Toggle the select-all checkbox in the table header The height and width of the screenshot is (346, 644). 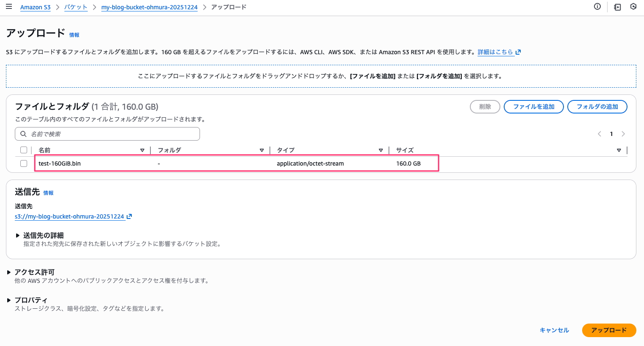[x=23, y=149]
